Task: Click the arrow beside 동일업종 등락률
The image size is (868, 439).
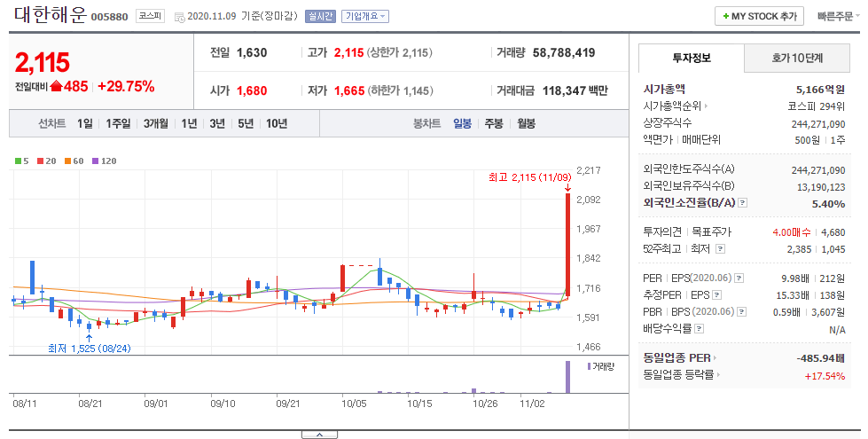Action: pyautogui.click(x=718, y=375)
